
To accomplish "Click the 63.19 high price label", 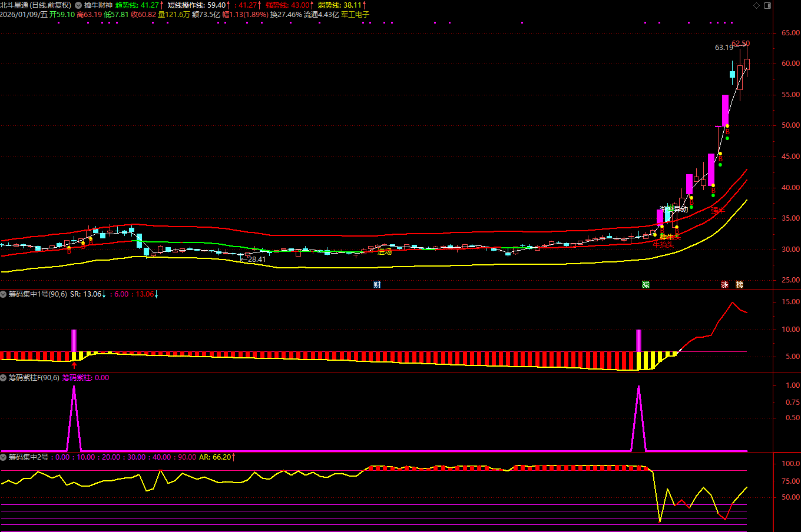I will pyautogui.click(x=724, y=48).
